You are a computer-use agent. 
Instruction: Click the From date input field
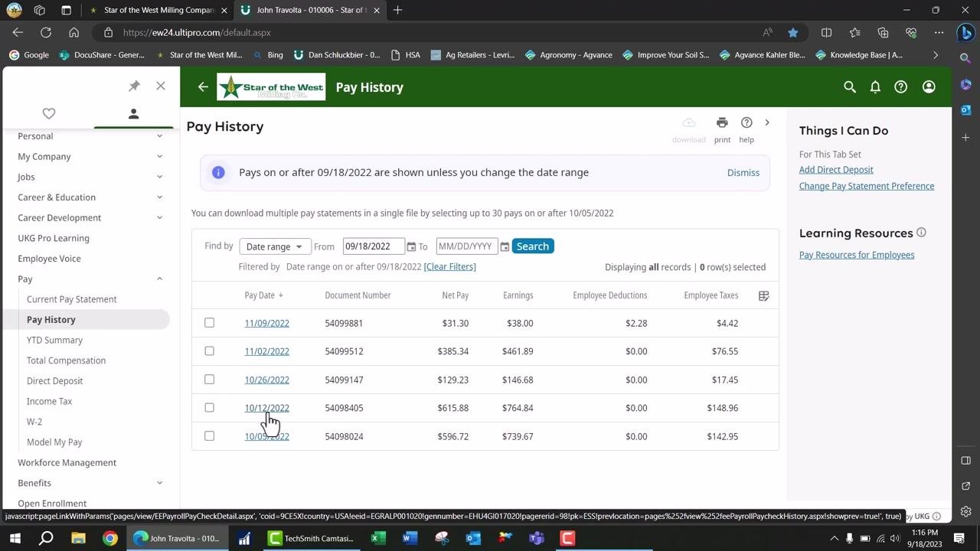[x=374, y=246]
